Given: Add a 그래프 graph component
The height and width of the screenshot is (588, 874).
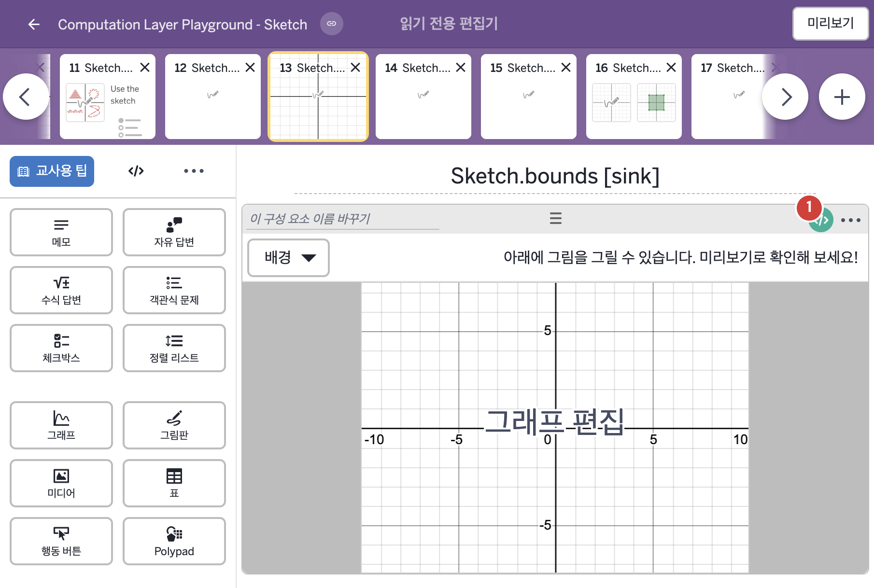Looking at the screenshot, I should pos(61,425).
